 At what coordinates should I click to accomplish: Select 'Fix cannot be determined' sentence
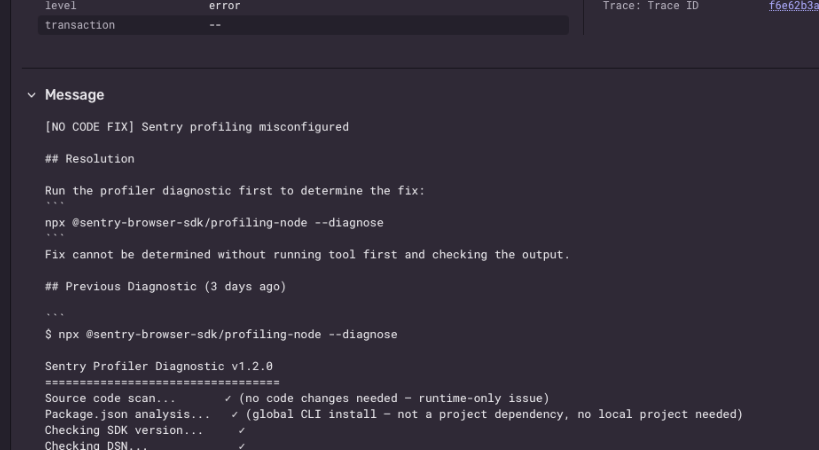307,254
